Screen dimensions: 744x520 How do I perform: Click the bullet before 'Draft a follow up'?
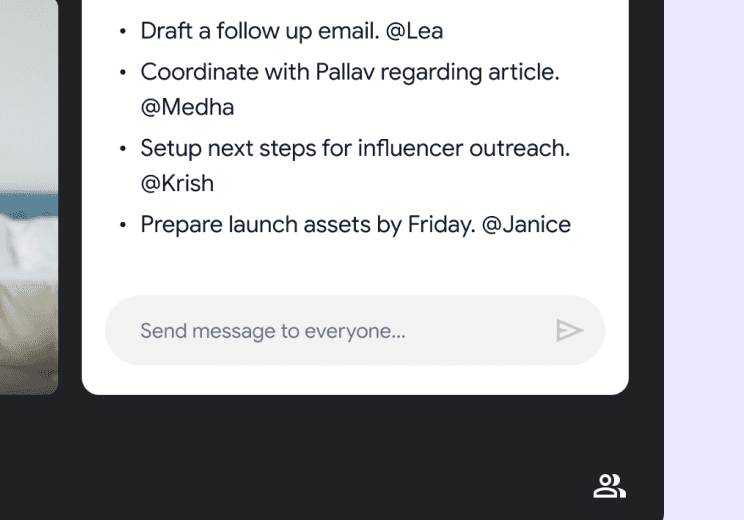(123, 32)
